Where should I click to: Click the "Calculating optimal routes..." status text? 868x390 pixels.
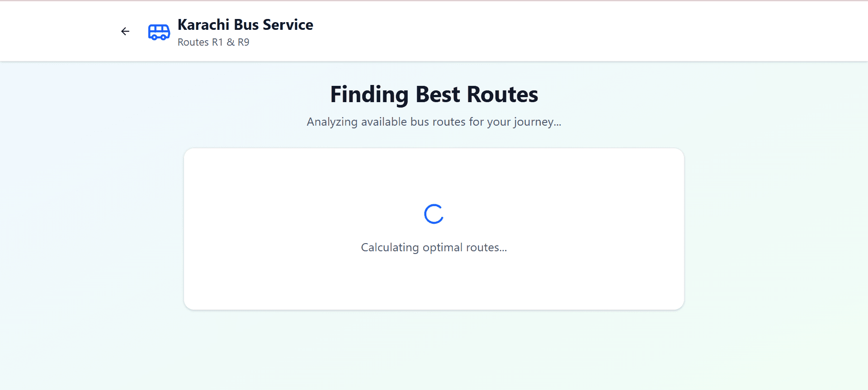click(x=434, y=248)
